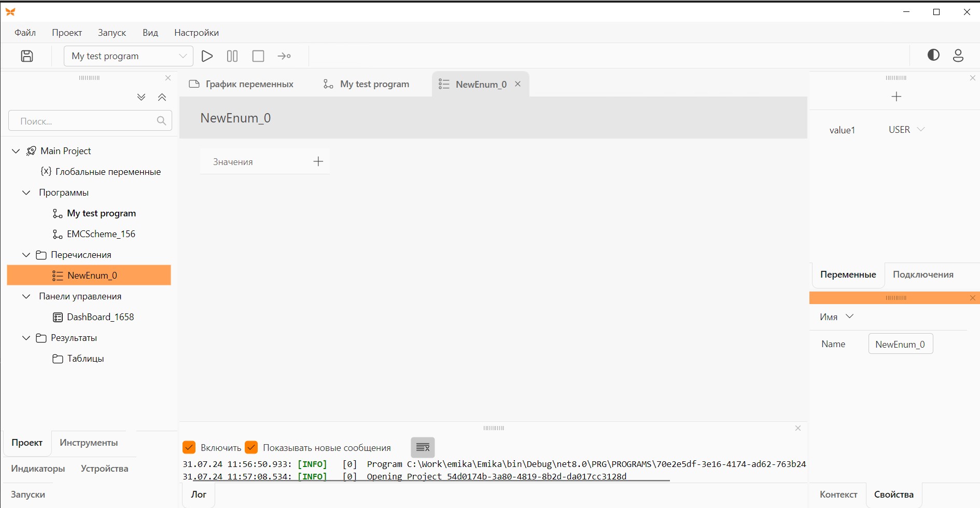Click the DashBoard_1658 panel icon

(58, 317)
